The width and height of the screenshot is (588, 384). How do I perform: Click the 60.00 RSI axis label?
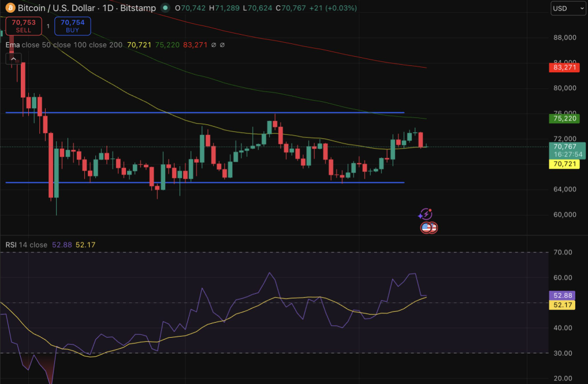pyautogui.click(x=563, y=278)
